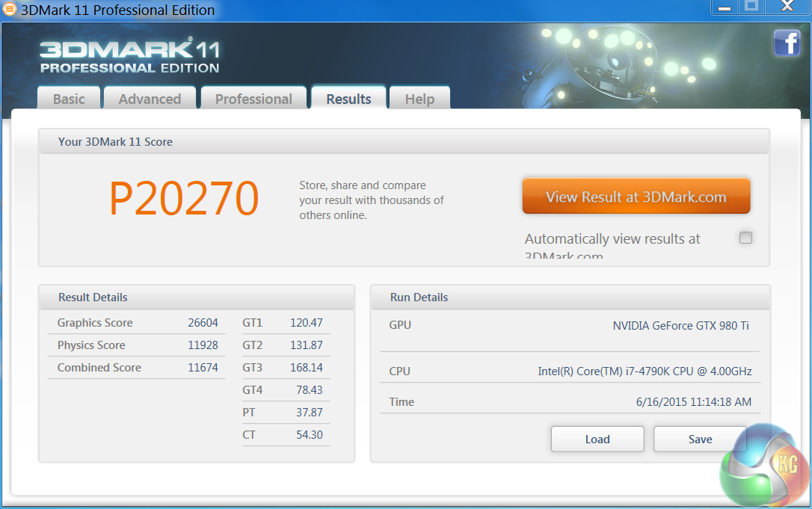The width and height of the screenshot is (812, 509).
Task: Click the Store, share and compare description
Action: coord(372,200)
